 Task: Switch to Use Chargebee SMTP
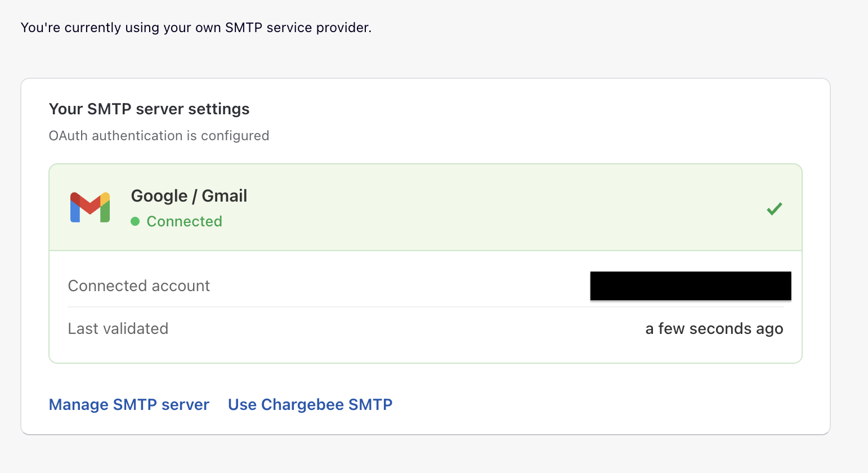tap(310, 404)
